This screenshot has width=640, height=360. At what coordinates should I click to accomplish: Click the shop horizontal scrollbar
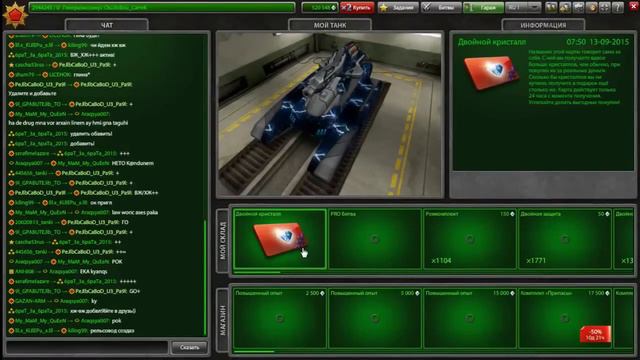click(x=254, y=351)
